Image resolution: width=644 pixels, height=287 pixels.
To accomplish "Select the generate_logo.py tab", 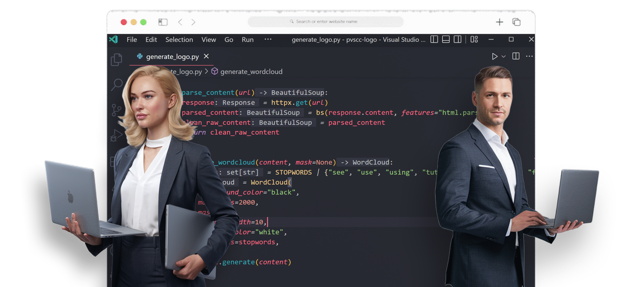I will (x=172, y=57).
